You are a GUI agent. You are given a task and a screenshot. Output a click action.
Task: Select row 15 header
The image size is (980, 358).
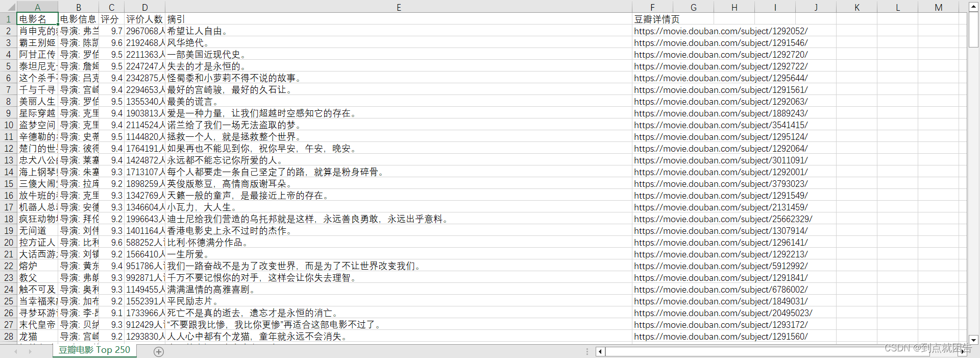click(x=8, y=183)
